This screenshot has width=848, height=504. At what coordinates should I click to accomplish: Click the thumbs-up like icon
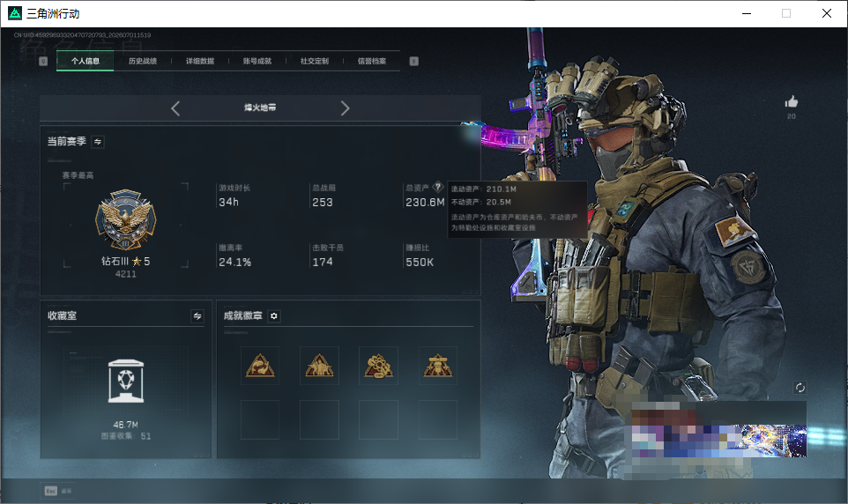(792, 101)
